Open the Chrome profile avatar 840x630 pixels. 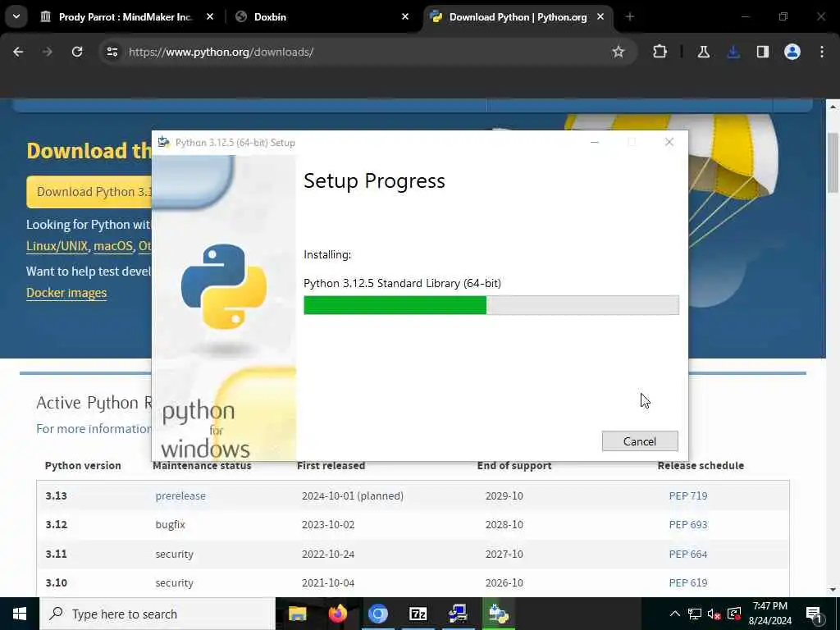click(x=792, y=52)
